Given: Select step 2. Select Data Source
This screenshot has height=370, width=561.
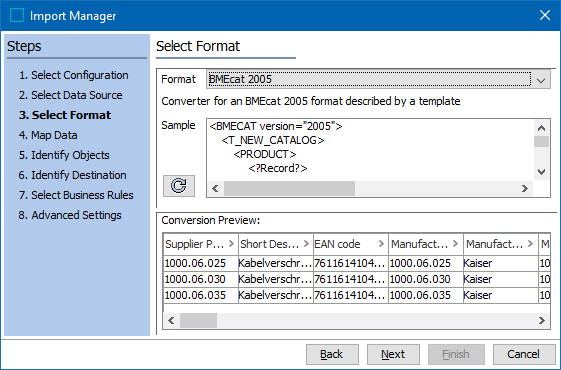Looking at the screenshot, I should 70,95.
